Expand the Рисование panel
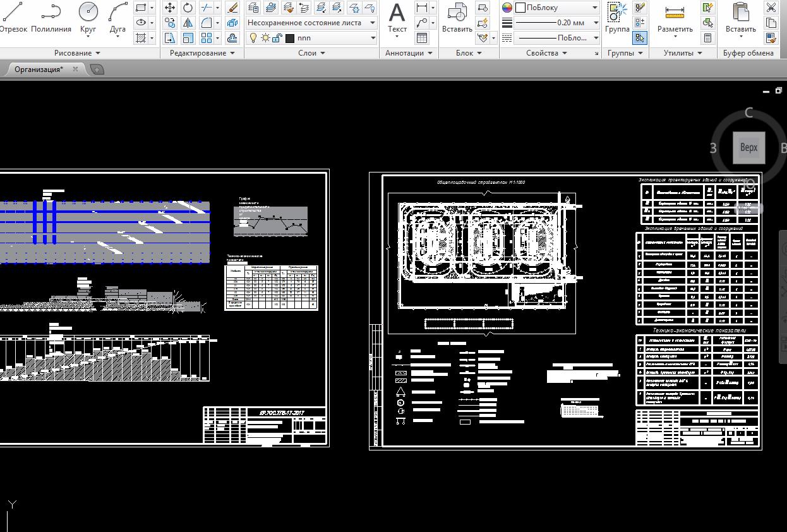 coord(77,53)
